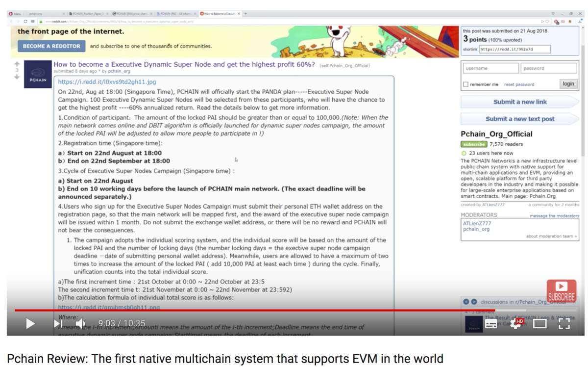The width and height of the screenshot is (588, 367).
Task: Reload the page in browser
Action: tap(25, 22)
